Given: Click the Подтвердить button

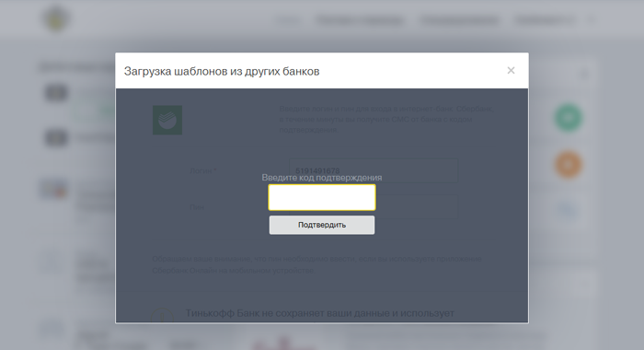Looking at the screenshot, I should [x=322, y=225].
